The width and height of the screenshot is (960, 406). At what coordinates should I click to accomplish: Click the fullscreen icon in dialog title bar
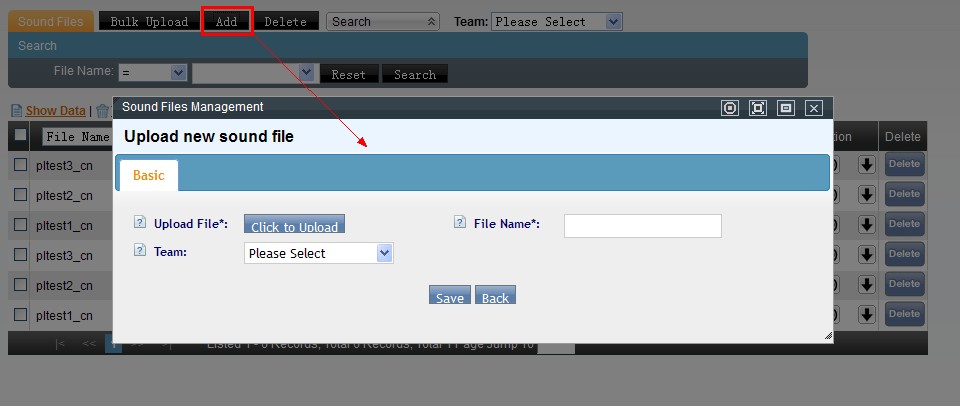pos(758,108)
